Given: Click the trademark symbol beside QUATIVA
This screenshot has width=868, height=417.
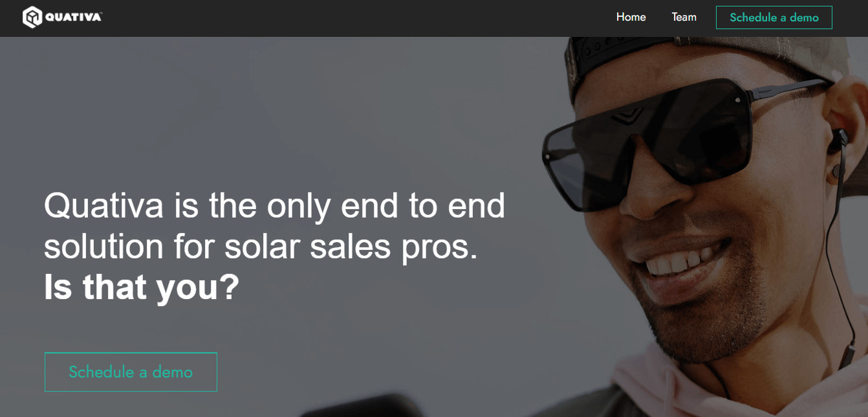Looking at the screenshot, I should click(101, 14).
